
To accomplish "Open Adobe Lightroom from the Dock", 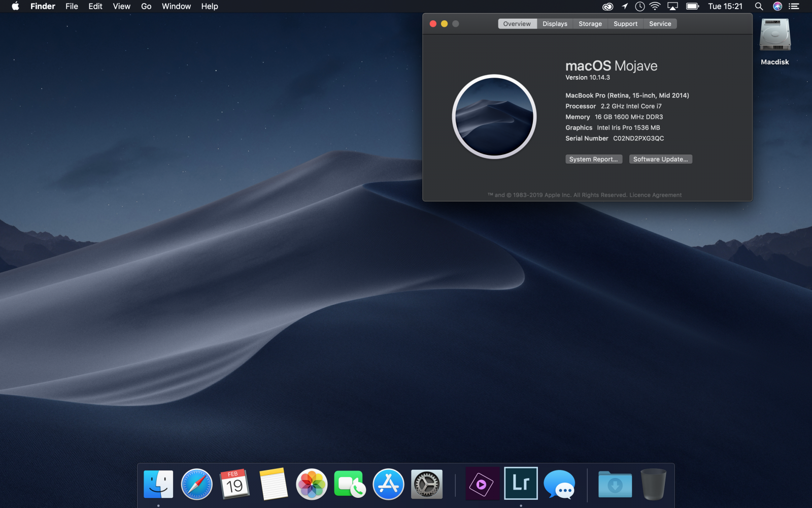I will click(521, 483).
